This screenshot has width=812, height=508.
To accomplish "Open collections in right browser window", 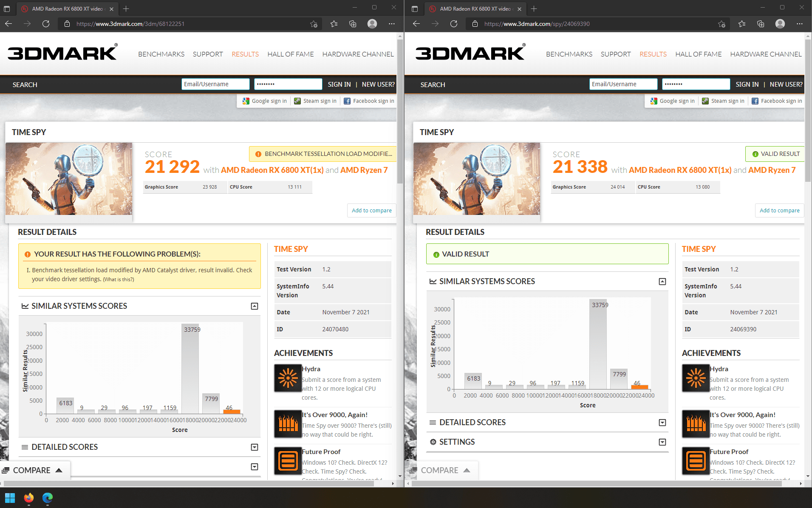I will 761,24.
